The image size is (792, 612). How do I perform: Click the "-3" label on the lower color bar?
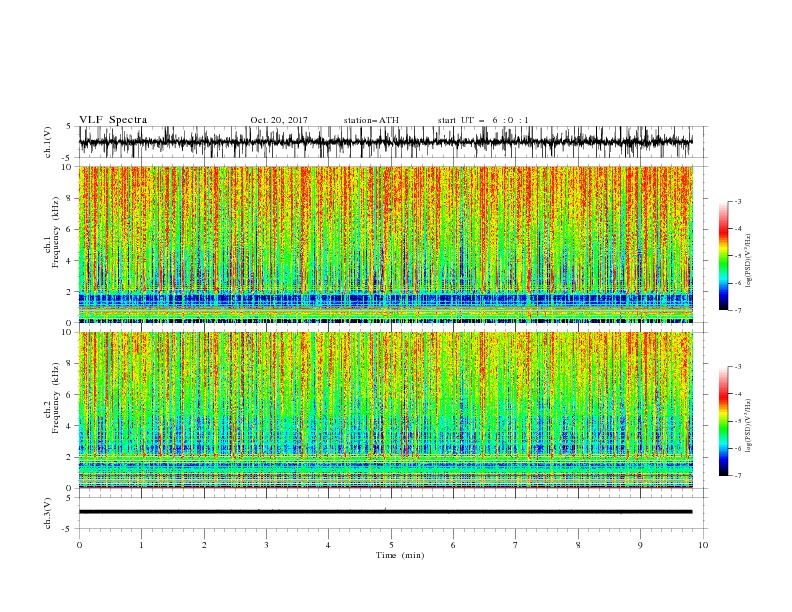[x=738, y=367]
